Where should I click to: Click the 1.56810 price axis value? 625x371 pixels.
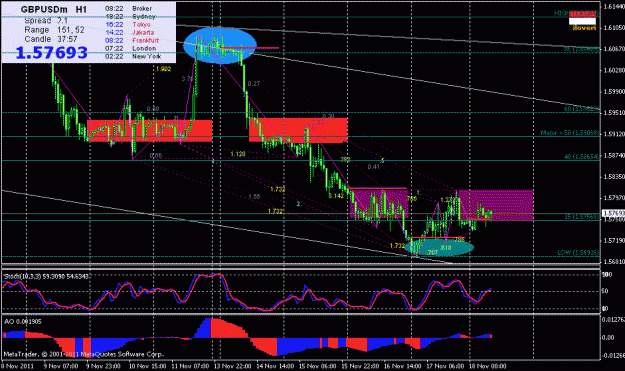(x=614, y=261)
